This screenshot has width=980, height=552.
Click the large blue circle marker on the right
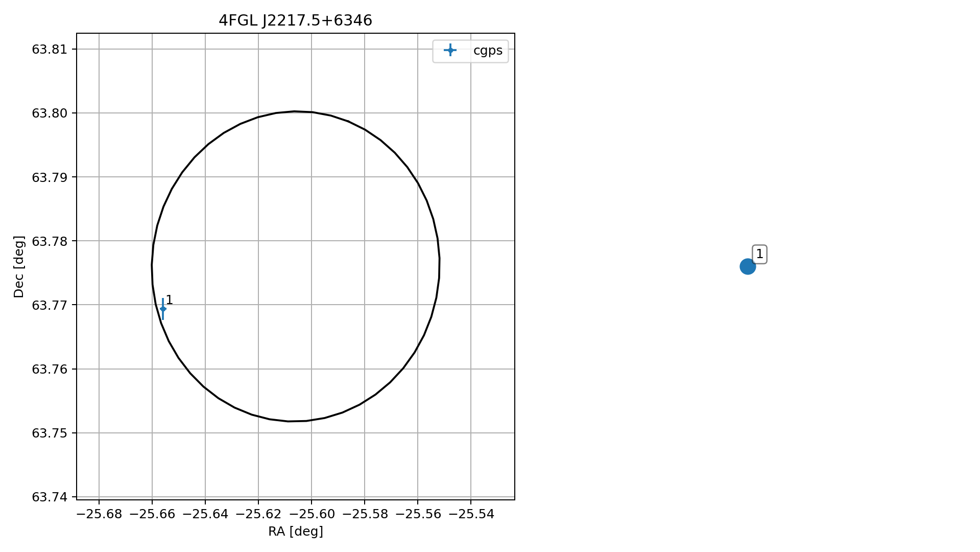coord(748,266)
